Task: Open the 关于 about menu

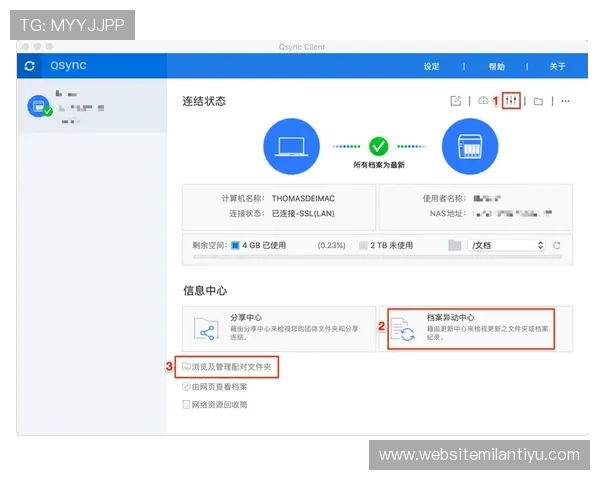Action: point(557,67)
